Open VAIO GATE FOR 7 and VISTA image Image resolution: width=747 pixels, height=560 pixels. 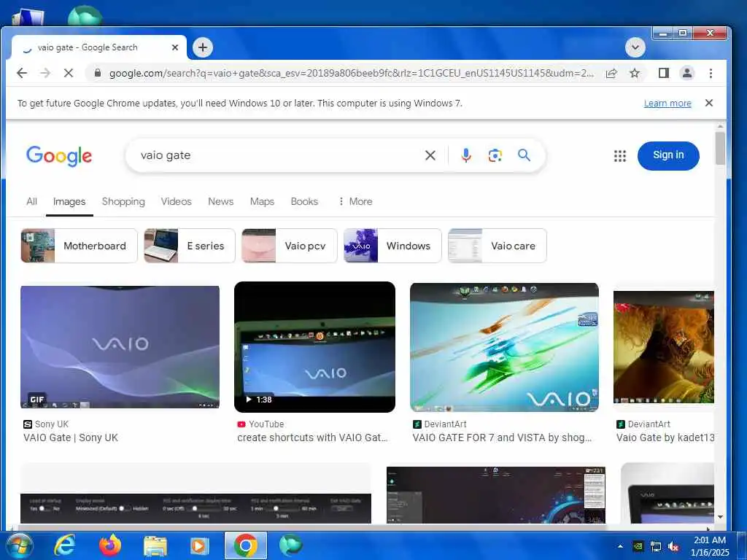click(x=505, y=347)
